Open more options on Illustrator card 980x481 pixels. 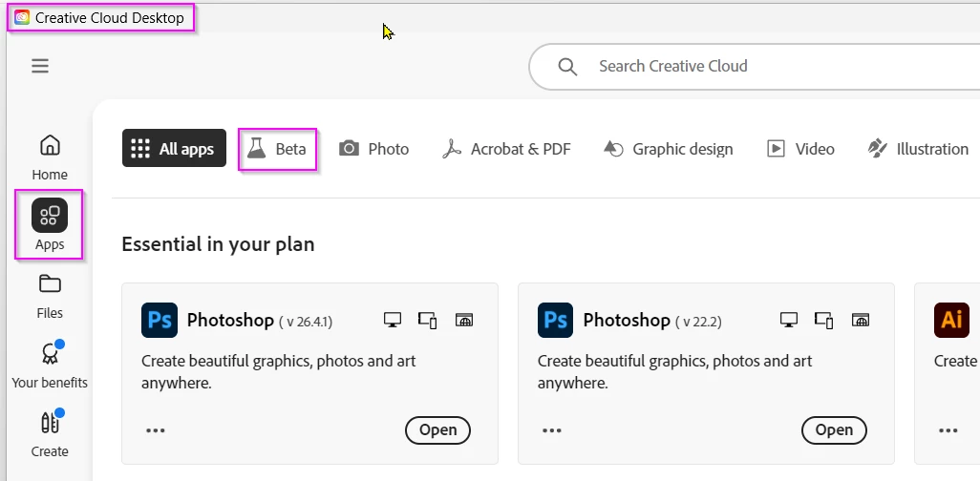[x=948, y=430]
